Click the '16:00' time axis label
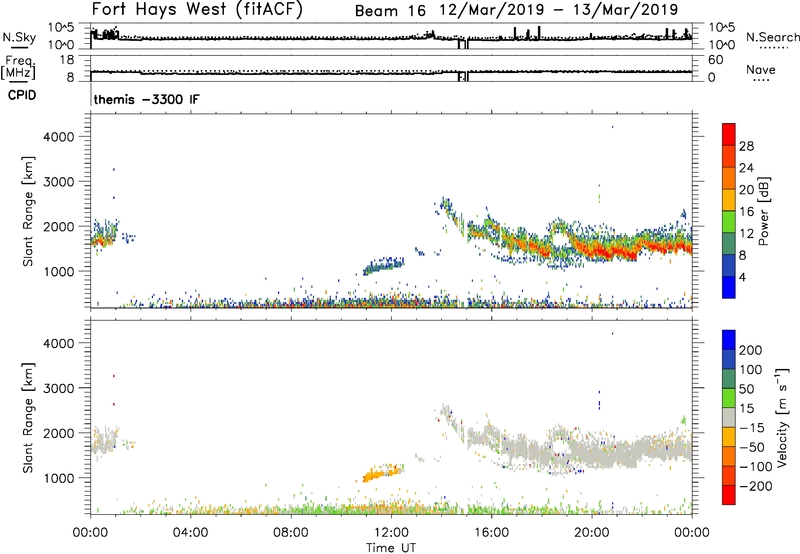 click(x=491, y=533)
